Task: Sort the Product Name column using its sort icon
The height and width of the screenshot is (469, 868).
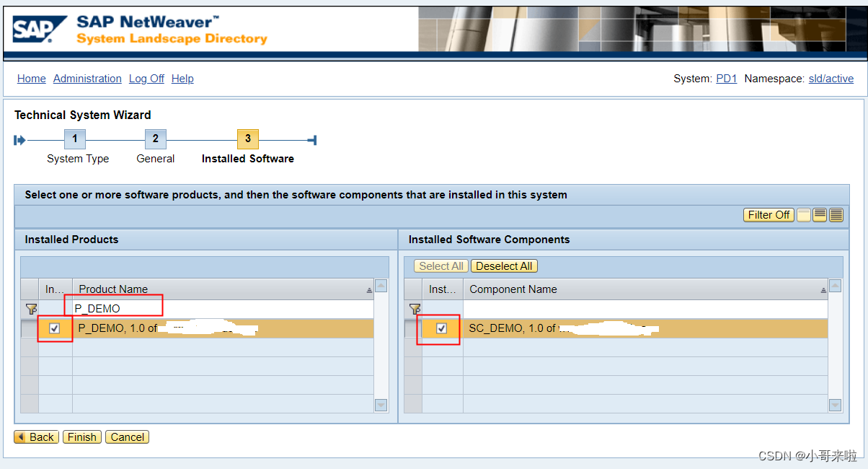Action: click(369, 289)
